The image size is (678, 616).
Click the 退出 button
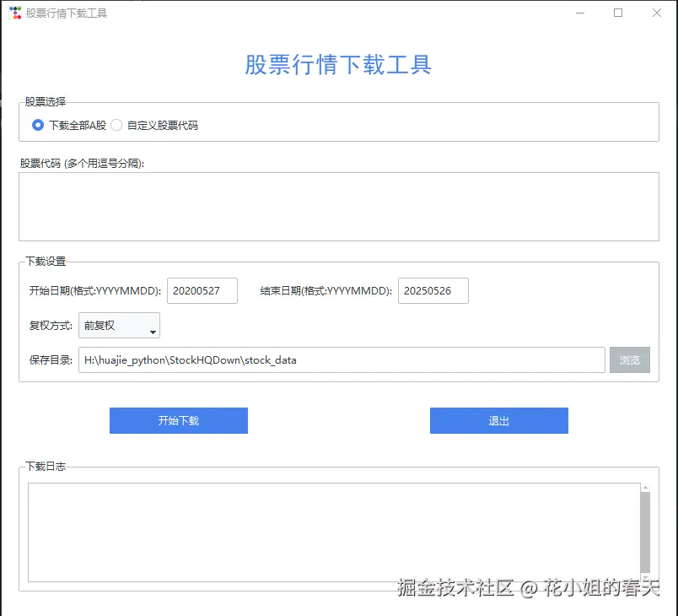[x=499, y=420]
